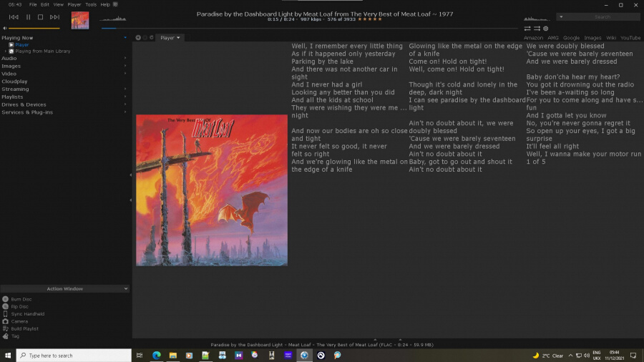Expand the Audio section arrow

[125, 58]
